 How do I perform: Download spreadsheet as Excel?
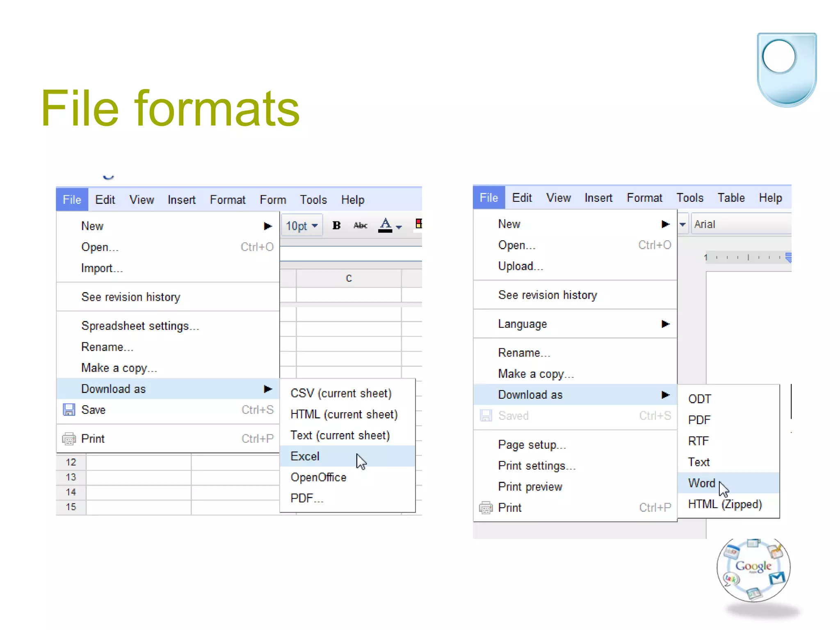point(347,456)
